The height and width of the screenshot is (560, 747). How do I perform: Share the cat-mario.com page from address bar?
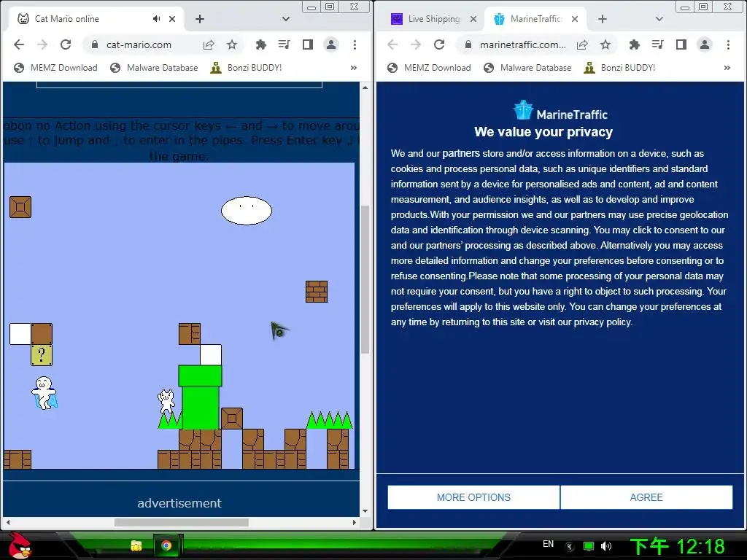coord(209,44)
